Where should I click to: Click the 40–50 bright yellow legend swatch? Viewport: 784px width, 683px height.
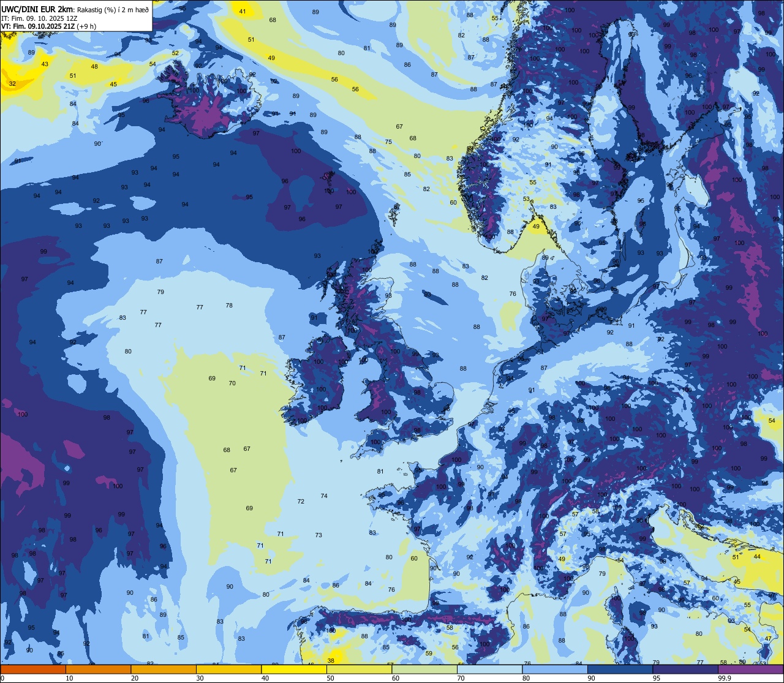[294, 669]
